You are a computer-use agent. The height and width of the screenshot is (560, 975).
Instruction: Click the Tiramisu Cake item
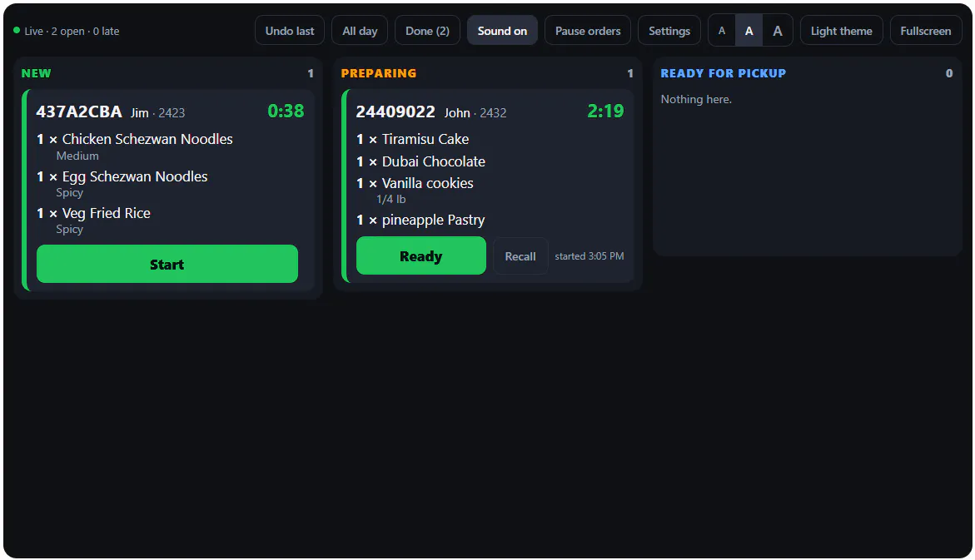click(x=425, y=139)
